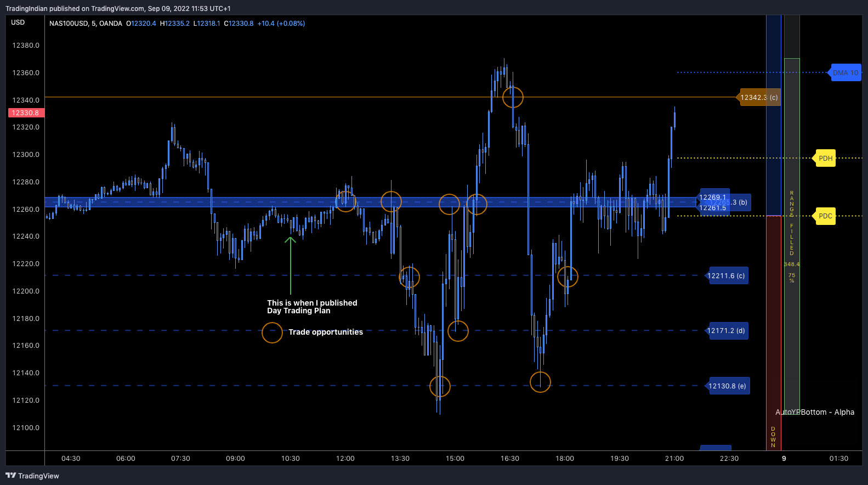Screen dimensions: 868x485
Task: Click the close value C12330.8
Action: click(x=239, y=24)
